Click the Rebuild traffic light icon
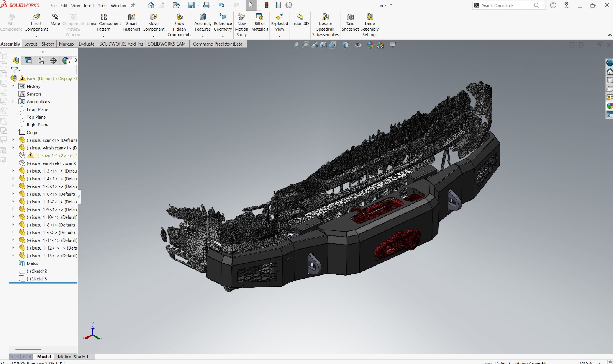Image resolution: width=613 pixels, height=364 pixels. pos(267,5)
